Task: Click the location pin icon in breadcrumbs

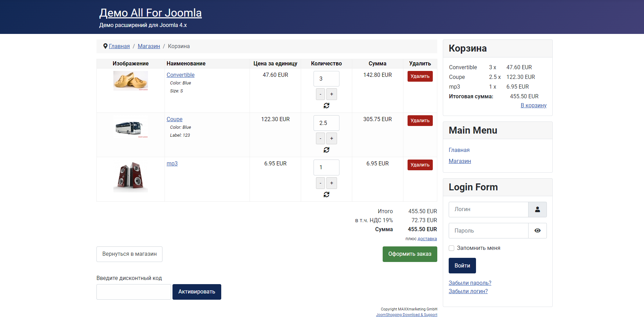Action: click(x=105, y=46)
